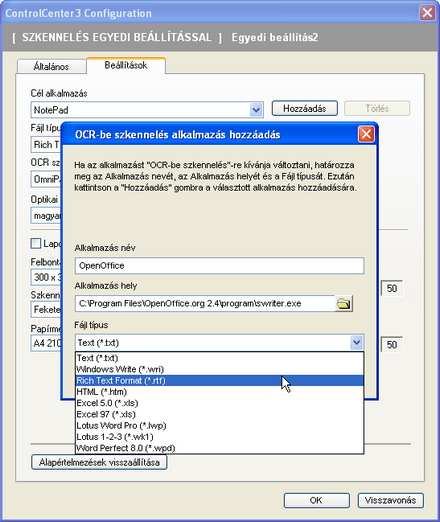Close the OCR-be szkennelés dialog
This screenshot has height=522, width=440.
point(366,134)
